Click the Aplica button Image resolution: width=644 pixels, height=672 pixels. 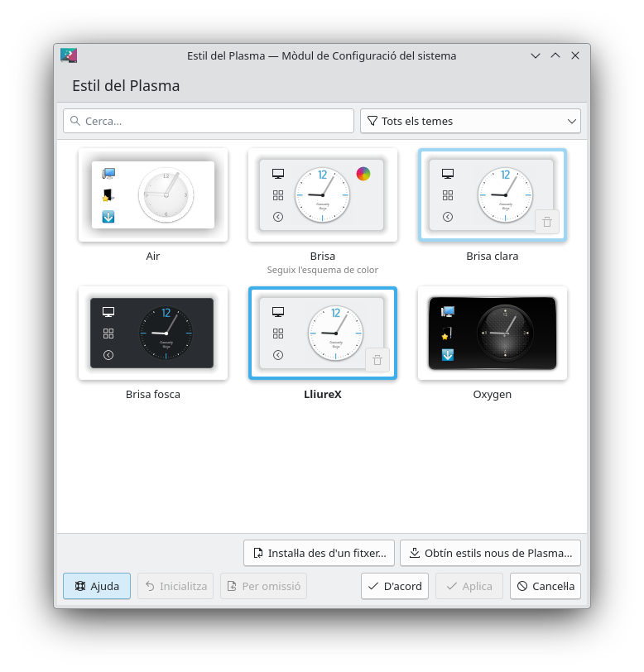click(469, 586)
